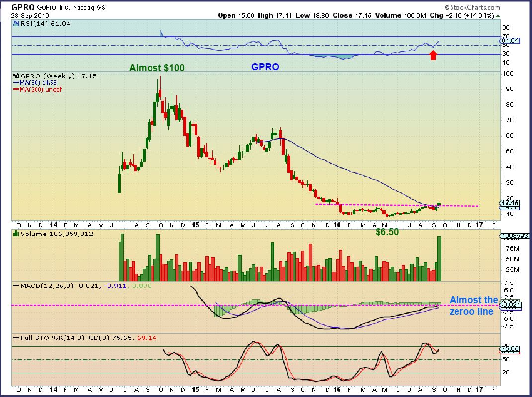Click the MA(50) 14.58 legend entry
Screen dimensions: 532x397
(35, 83)
